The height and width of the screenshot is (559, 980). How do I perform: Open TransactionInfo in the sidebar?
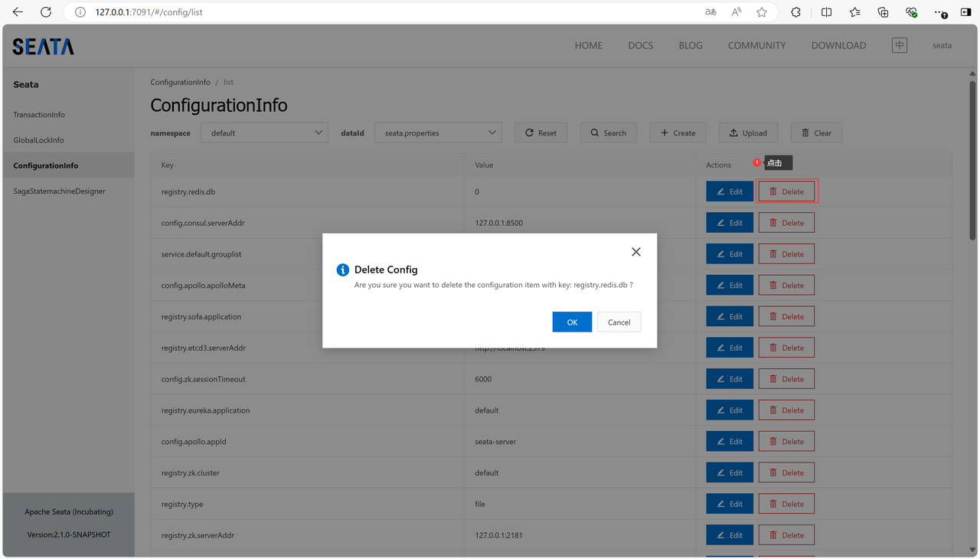[x=39, y=115]
